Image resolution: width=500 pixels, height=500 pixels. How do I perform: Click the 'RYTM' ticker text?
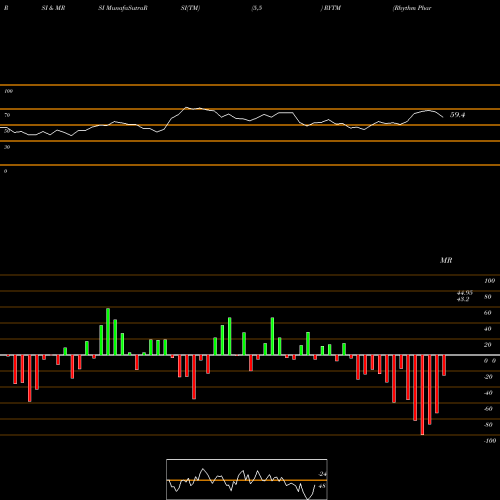point(332,8)
